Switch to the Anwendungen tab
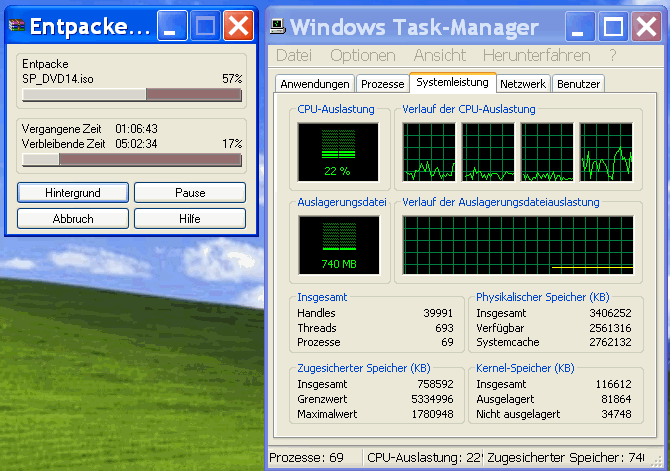Screen dimensions: 670x471 [x=315, y=84]
